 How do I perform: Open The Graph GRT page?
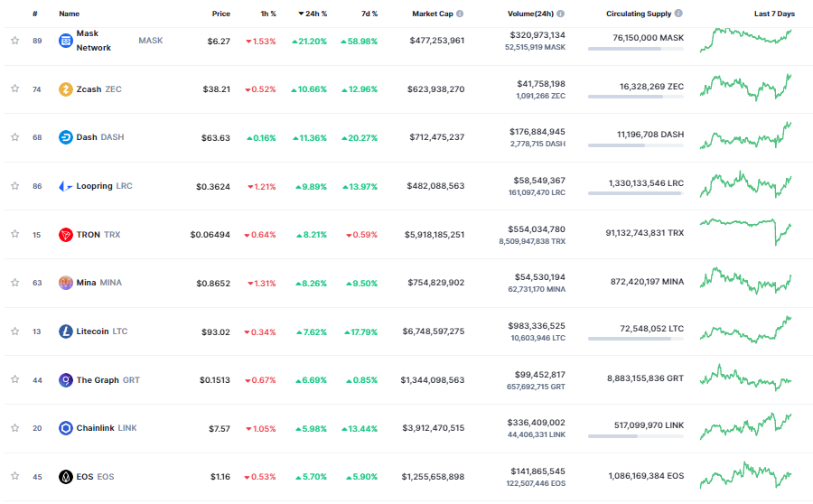pyautogui.click(x=107, y=380)
